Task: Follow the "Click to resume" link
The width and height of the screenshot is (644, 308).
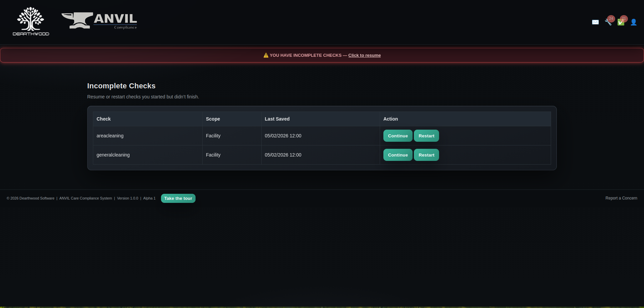Action: 364,55
